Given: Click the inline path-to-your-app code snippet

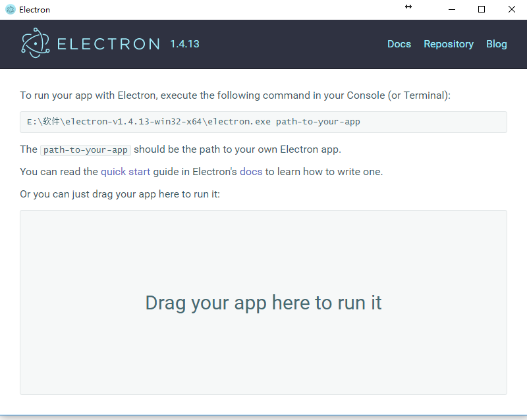Looking at the screenshot, I should (86, 150).
